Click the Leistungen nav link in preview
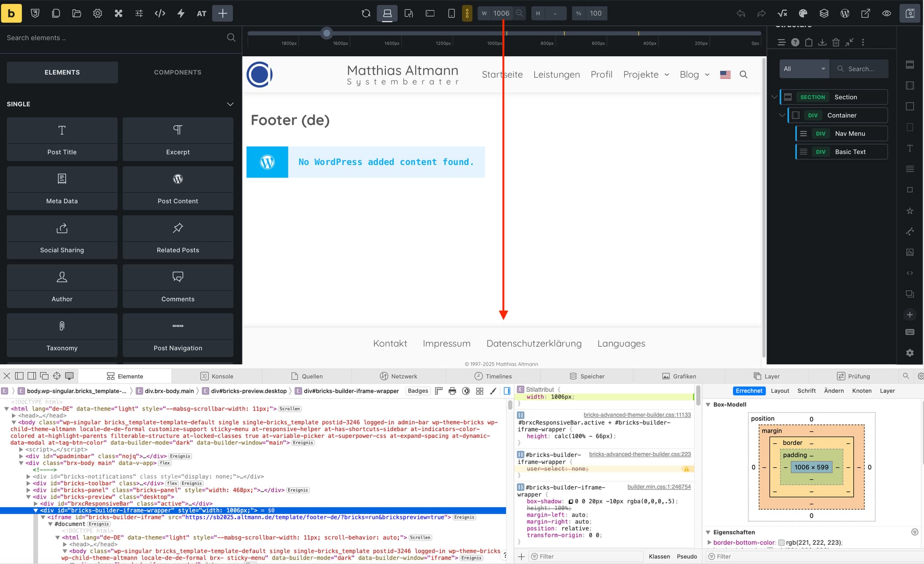The image size is (924, 564). (x=556, y=75)
